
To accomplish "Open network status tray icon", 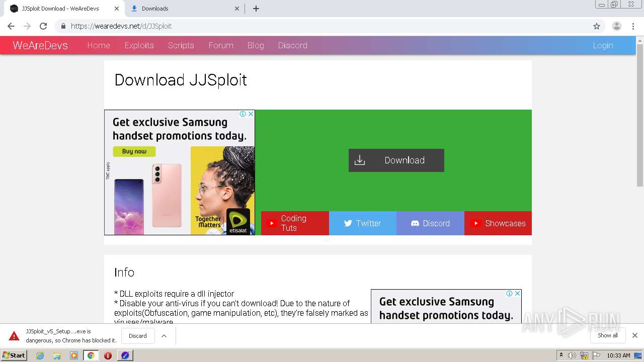I will coord(584,355).
